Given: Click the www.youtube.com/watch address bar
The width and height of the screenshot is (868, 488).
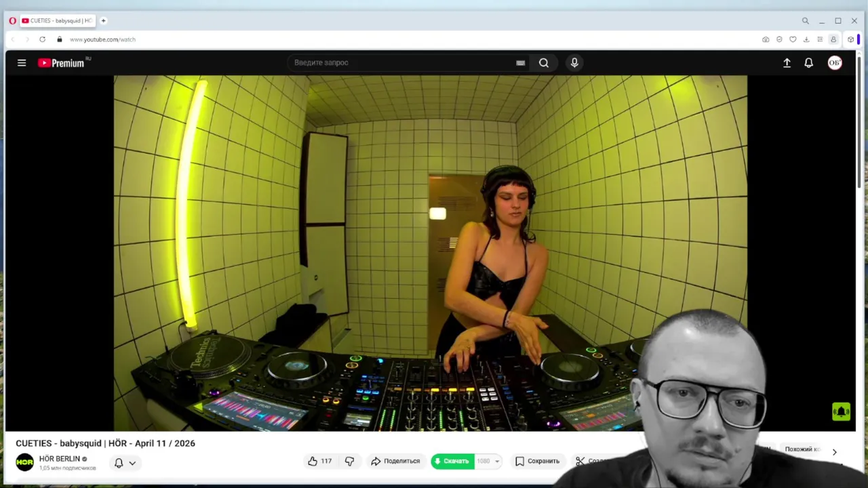Looking at the screenshot, I should (102, 39).
